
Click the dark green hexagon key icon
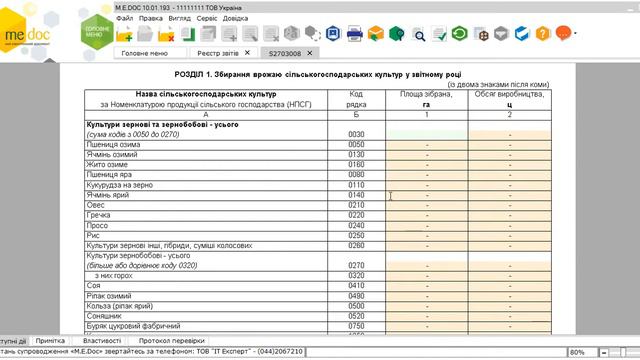tap(396, 33)
